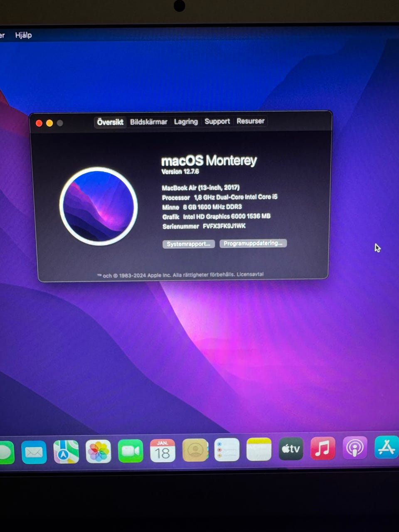Screen dimensions: 399x532
Task: Open the Photos app icon
Action: tap(99, 451)
